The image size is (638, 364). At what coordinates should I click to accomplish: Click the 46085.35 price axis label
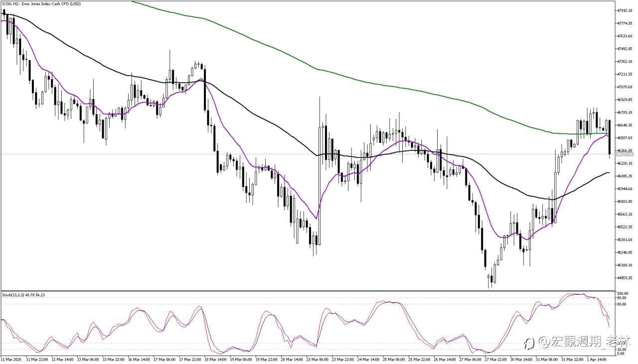(625, 176)
